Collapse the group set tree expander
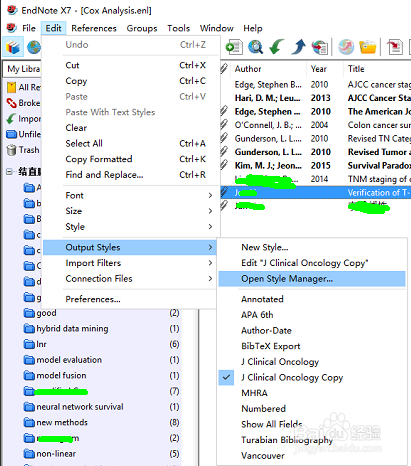Viewport: 411px width, 466px height. point(9,172)
